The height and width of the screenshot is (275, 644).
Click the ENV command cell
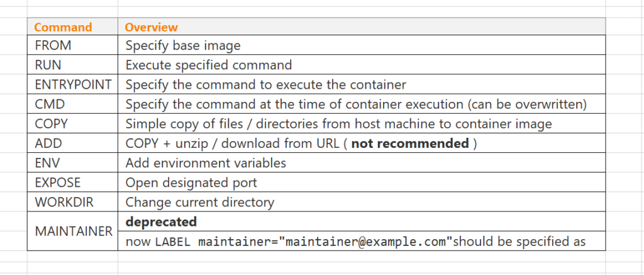[x=73, y=163]
